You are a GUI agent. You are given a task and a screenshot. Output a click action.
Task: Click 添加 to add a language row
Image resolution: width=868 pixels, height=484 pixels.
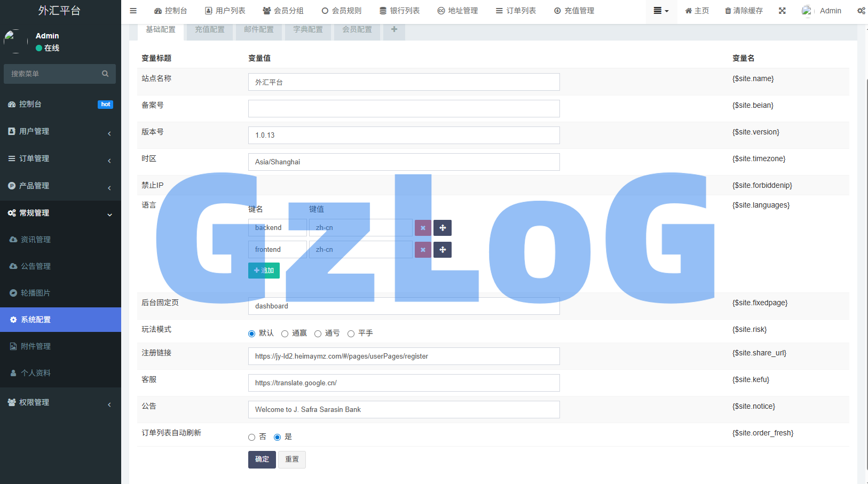tap(264, 271)
